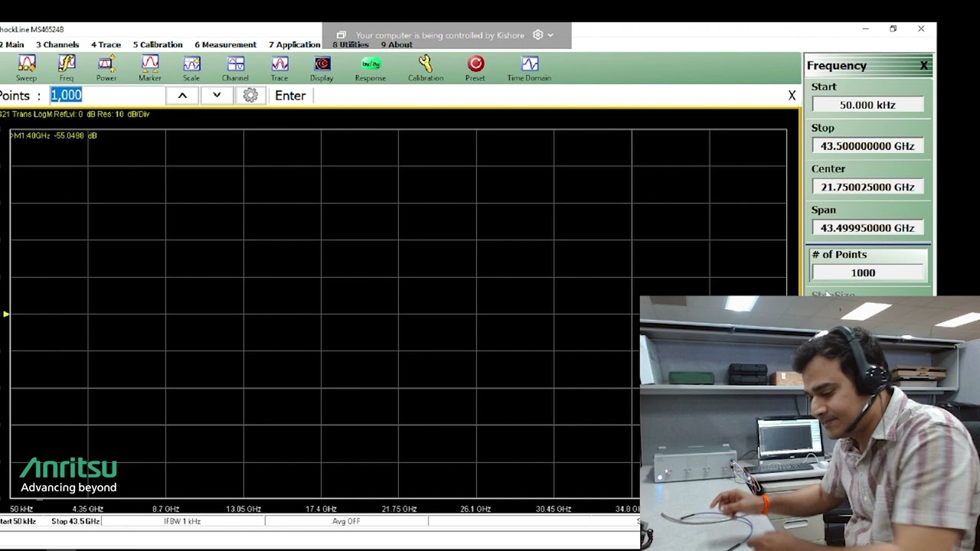This screenshot has width=980, height=551.
Task: Edit the Stop frequency 43.5 GHz
Action: coord(867,146)
